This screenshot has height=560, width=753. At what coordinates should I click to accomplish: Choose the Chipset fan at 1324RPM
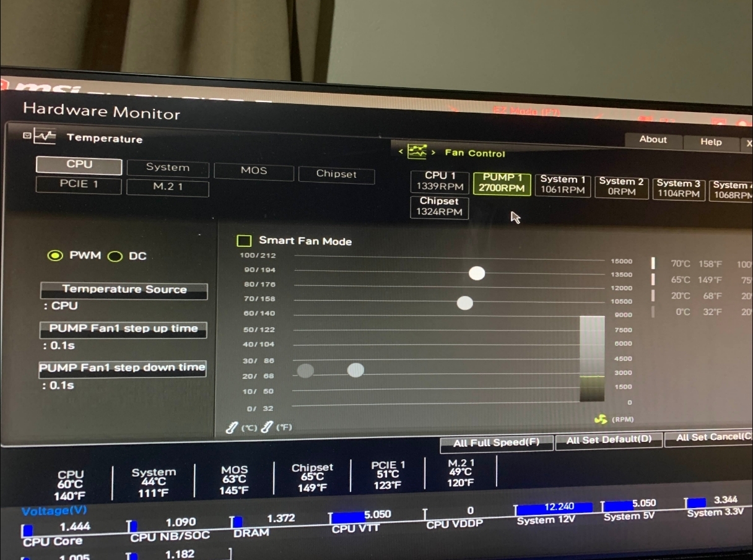439,207
